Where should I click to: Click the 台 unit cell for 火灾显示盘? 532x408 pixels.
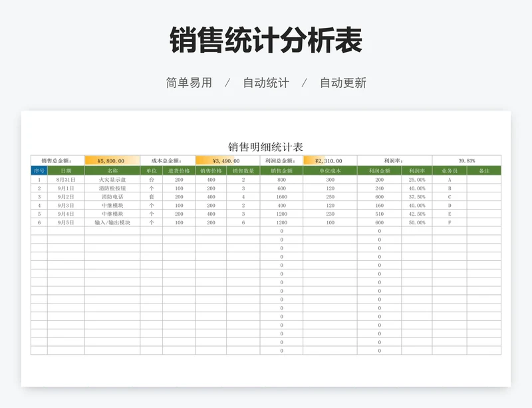152,180
